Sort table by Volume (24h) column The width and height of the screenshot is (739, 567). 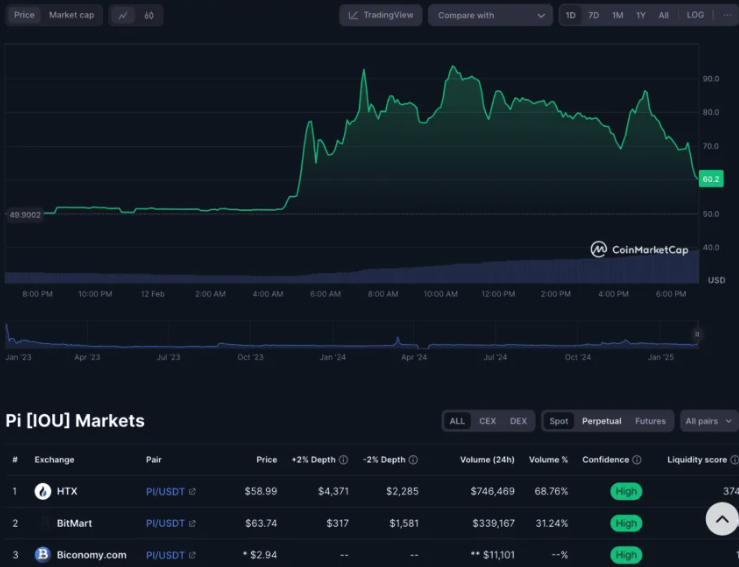[x=487, y=460]
